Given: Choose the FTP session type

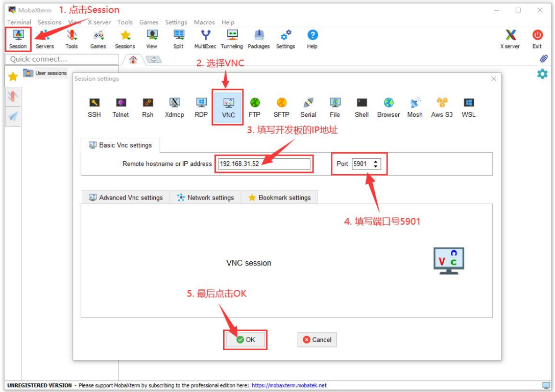Looking at the screenshot, I should [x=254, y=108].
